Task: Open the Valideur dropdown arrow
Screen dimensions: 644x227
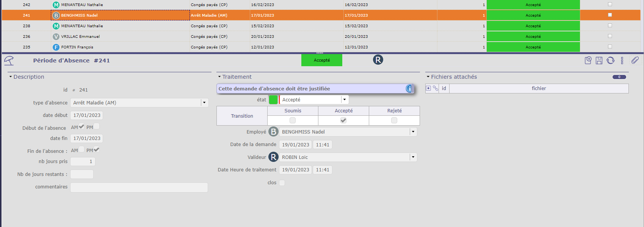Action: [x=413, y=157]
